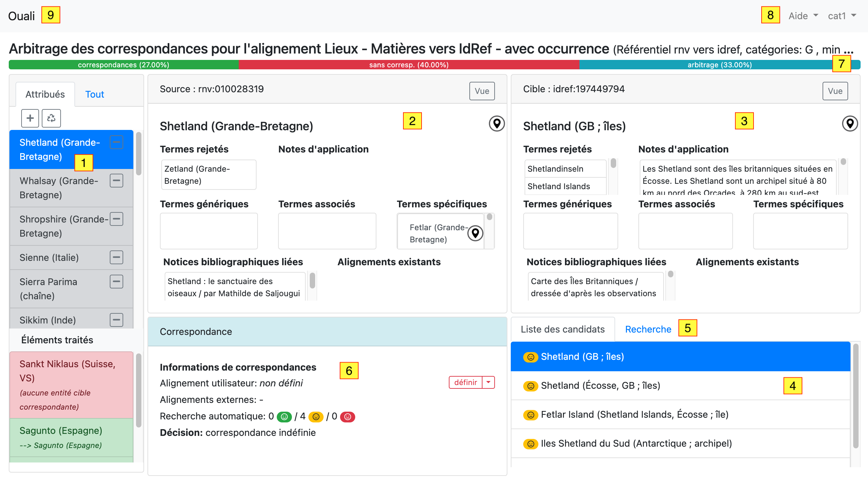Click remove icon next to Whalsay (Grande-Bretagne)
Viewport: 868px width, 482px height.
pyautogui.click(x=116, y=181)
